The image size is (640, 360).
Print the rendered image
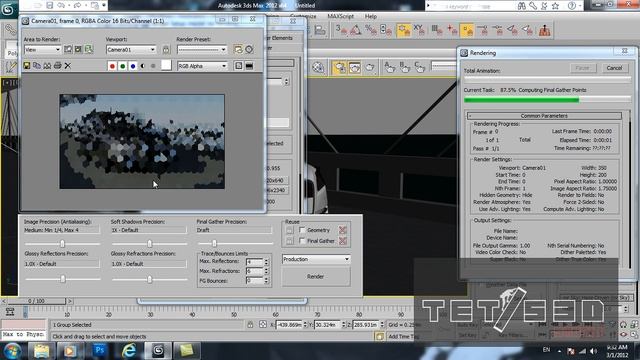tap(58, 66)
